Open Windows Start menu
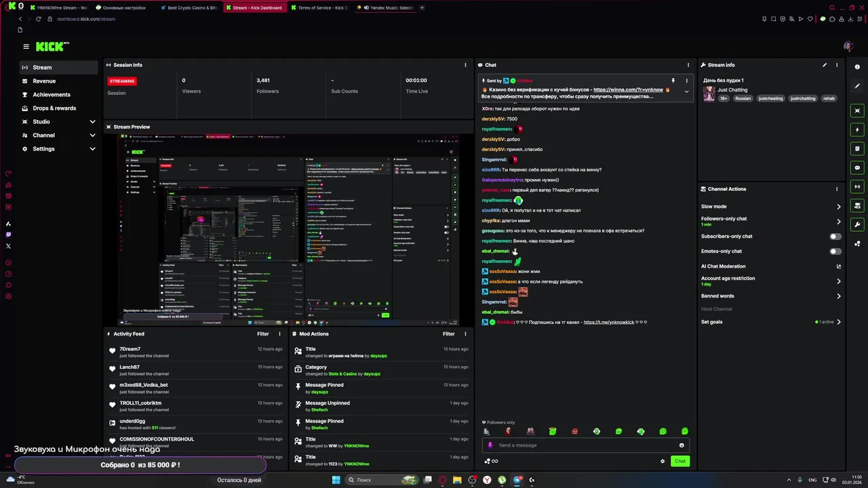The width and height of the screenshot is (868, 488). pyautogui.click(x=335, y=480)
